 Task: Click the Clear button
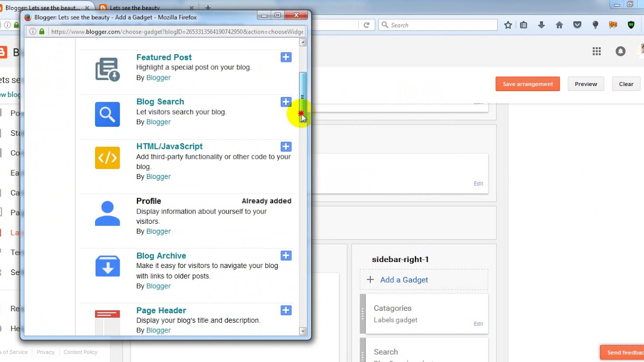pos(626,84)
